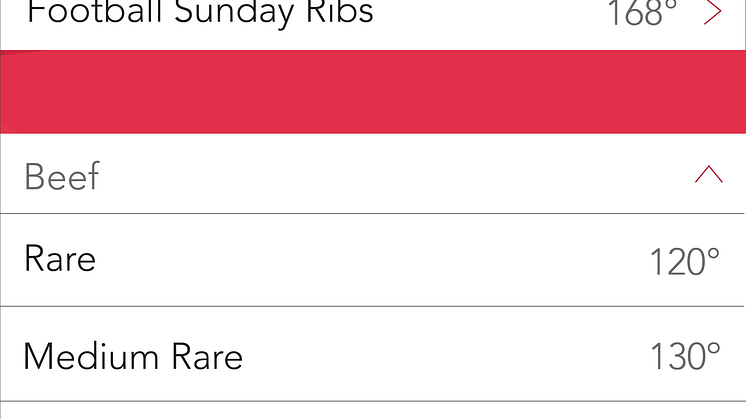Choose the 130° value for Medium Rare
This screenshot has width=746, height=419.
(685, 356)
